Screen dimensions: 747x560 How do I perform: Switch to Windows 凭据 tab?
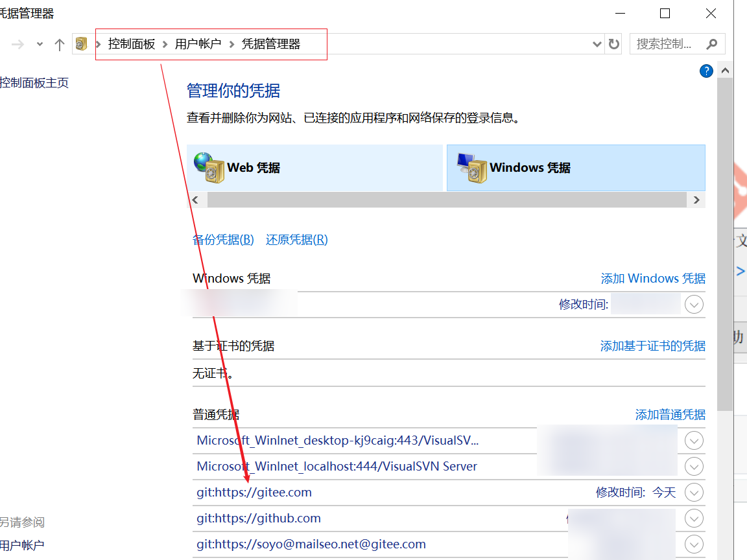coord(576,168)
